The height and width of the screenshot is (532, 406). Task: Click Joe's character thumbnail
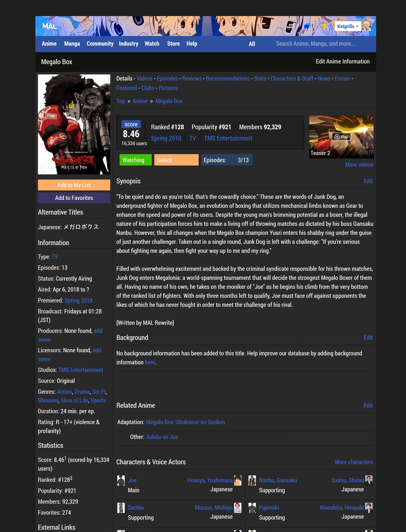pos(121,481)
